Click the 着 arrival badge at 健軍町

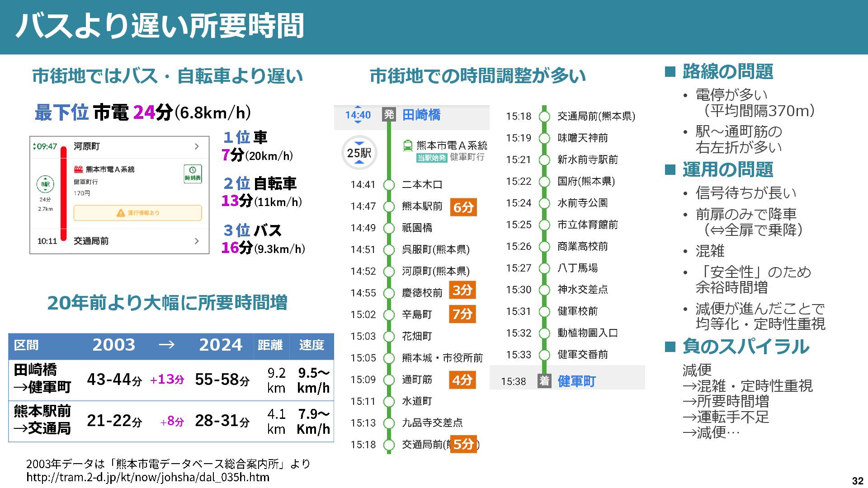tap(544, 381)
